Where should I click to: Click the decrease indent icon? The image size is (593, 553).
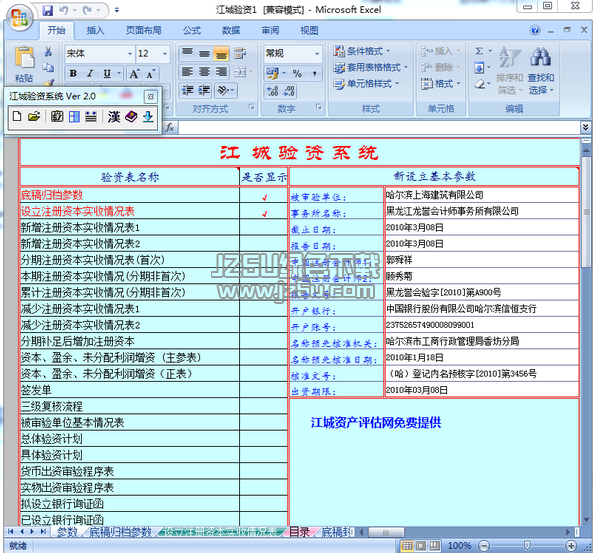[188, 90]
